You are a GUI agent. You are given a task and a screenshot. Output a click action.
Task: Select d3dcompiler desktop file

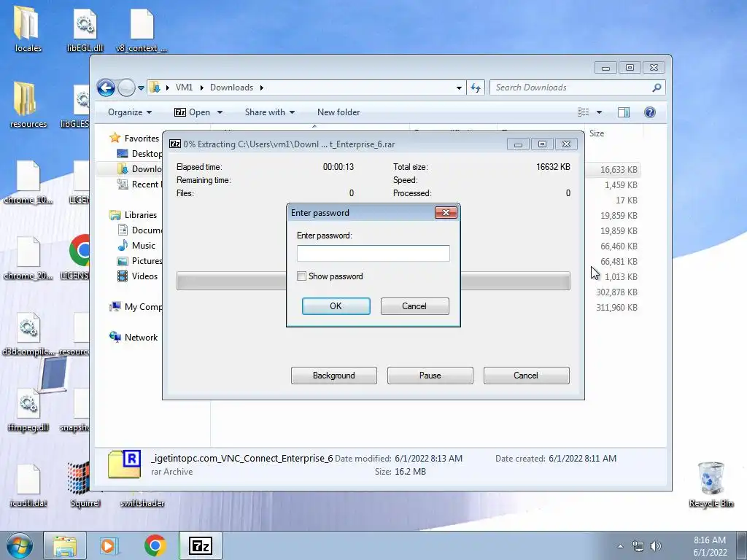[28, 334]
